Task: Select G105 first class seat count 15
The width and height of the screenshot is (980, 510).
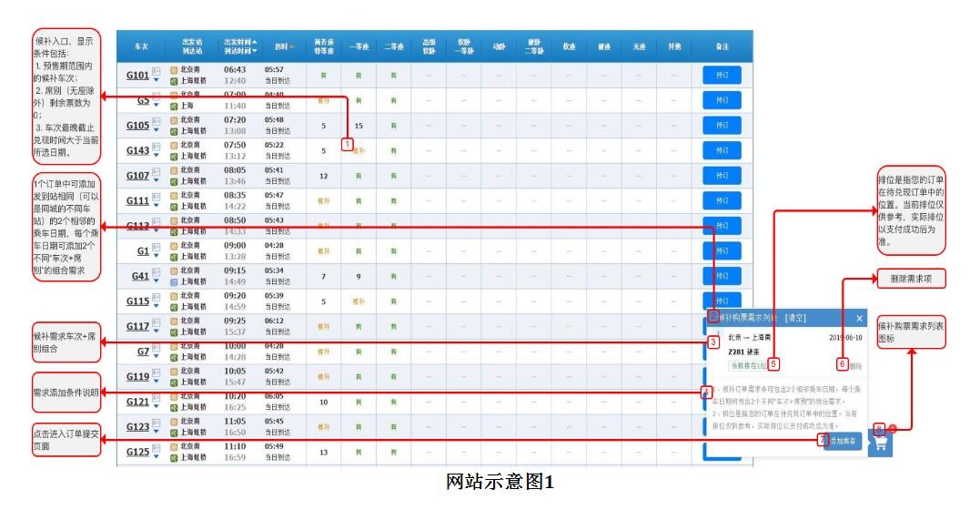Action: coord(359,126)
